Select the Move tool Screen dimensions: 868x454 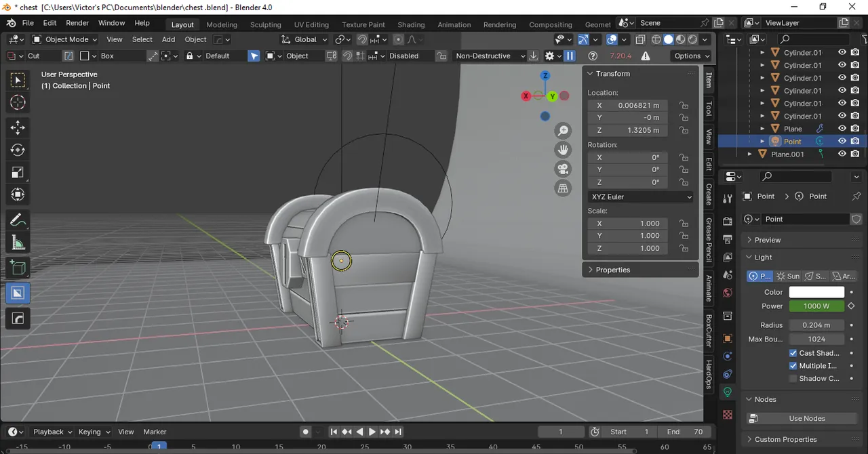coord(18,127)
